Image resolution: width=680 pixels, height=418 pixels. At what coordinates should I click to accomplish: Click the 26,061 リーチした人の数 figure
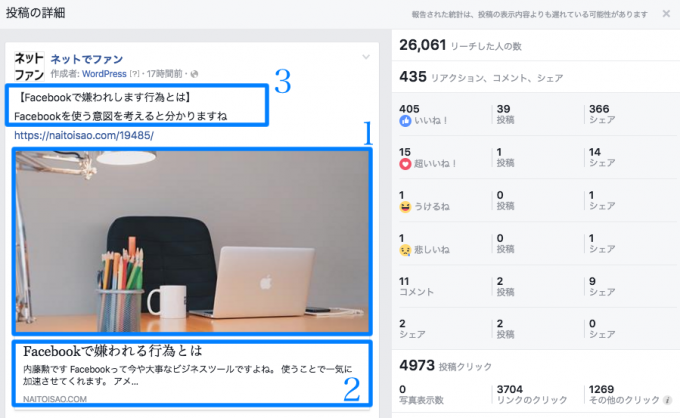coord(460,45)
